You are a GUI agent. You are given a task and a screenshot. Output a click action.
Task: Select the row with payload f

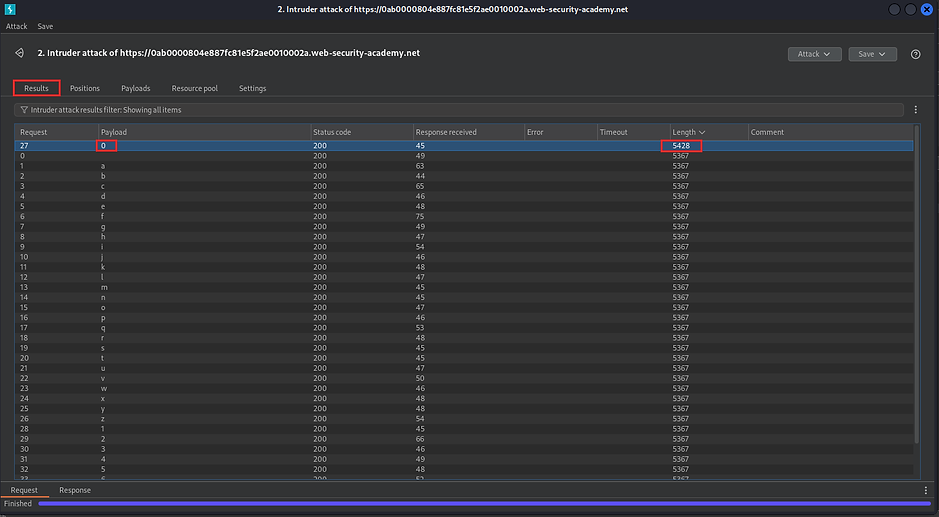click(x=464, y=216)
